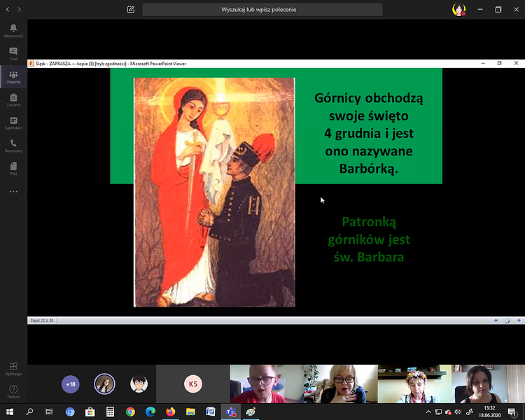Open the clock showing 13:32
Viewport: 525px width, 420px height.
click(489, 412)
